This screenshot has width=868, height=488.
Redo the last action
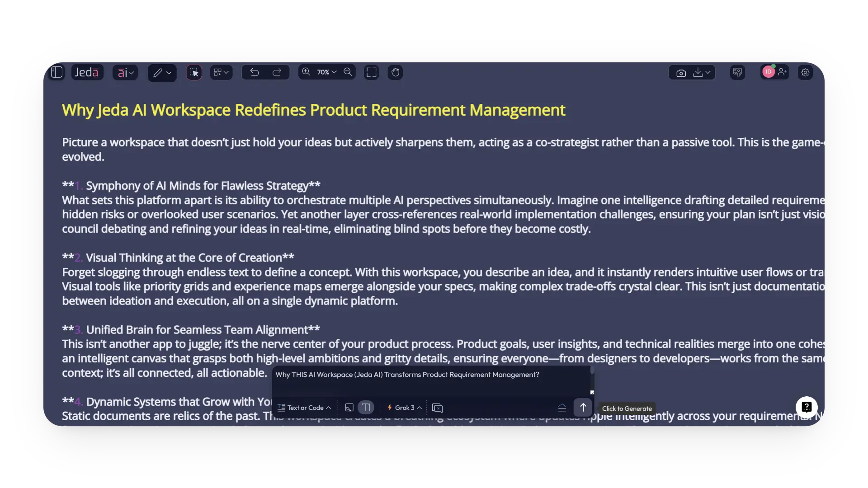click(x=278, y=72)
